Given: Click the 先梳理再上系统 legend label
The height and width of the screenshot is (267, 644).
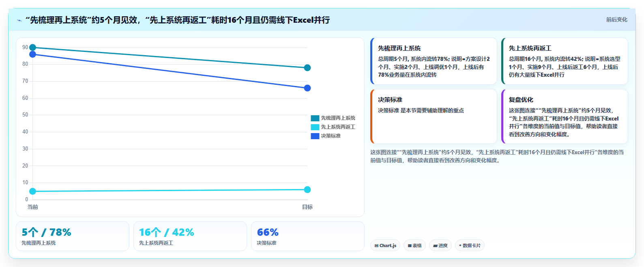Looking at the screenshot, I should pos(338,118).
